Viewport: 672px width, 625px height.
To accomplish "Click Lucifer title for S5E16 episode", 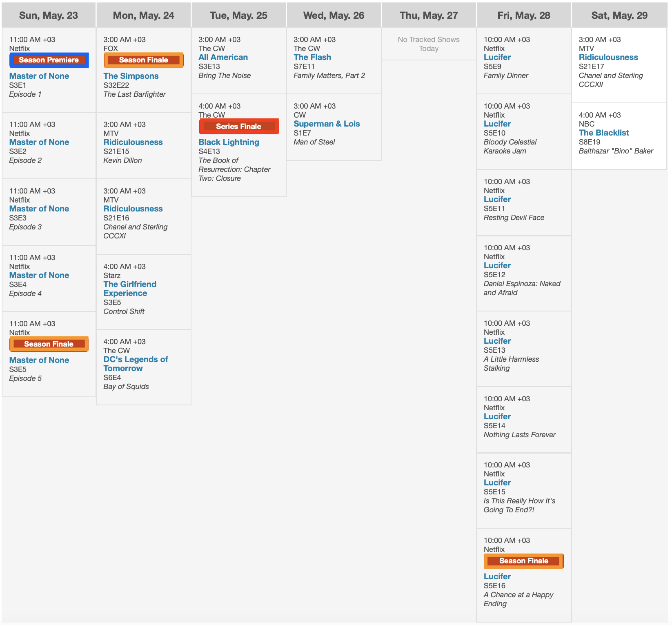I will [x=497, y=576].
